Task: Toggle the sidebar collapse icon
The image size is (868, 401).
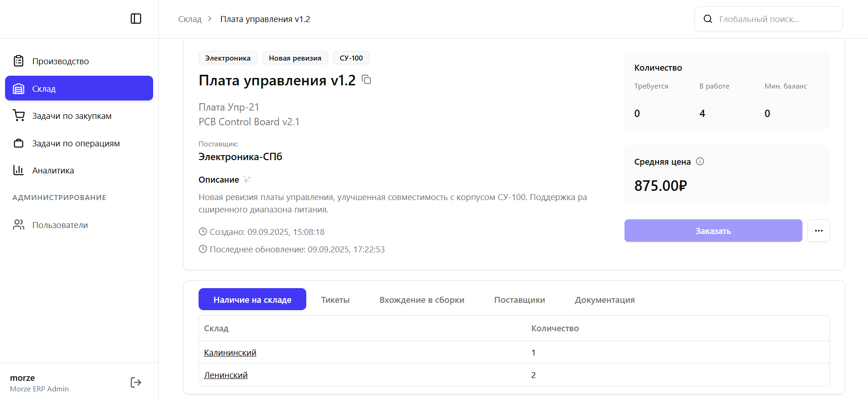Action: (x=136, y=19)
